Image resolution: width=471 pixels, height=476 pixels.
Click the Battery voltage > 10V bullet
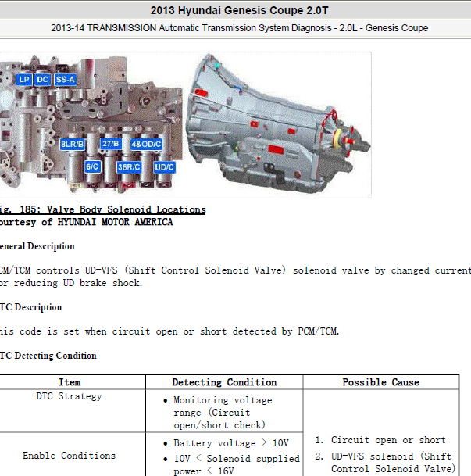click(226, 443)
